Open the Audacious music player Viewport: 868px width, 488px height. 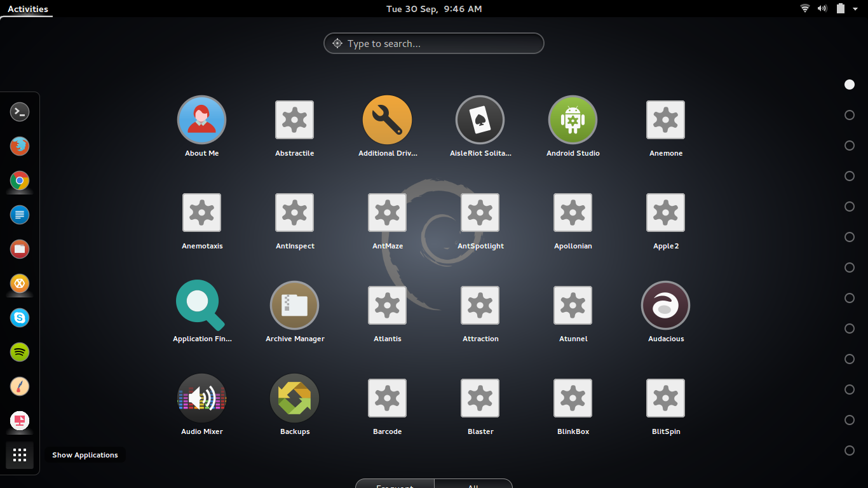(x=665, y=306)
